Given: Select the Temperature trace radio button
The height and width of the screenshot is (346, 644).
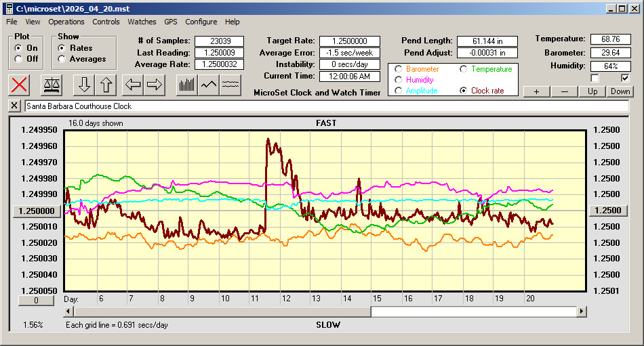Looking at the screenshot, I should coord(464,69).
